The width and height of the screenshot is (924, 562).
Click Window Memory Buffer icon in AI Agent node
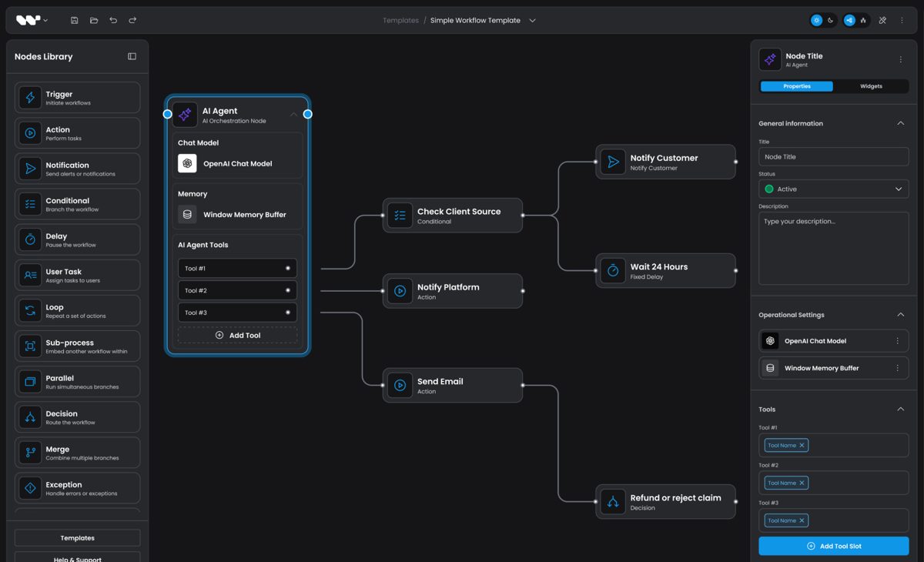(x=187, y=215)
